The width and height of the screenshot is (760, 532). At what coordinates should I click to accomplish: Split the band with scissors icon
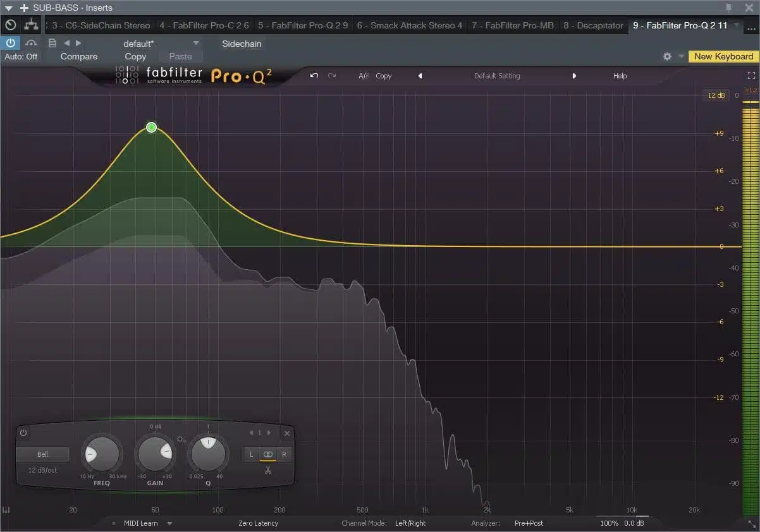268,470
